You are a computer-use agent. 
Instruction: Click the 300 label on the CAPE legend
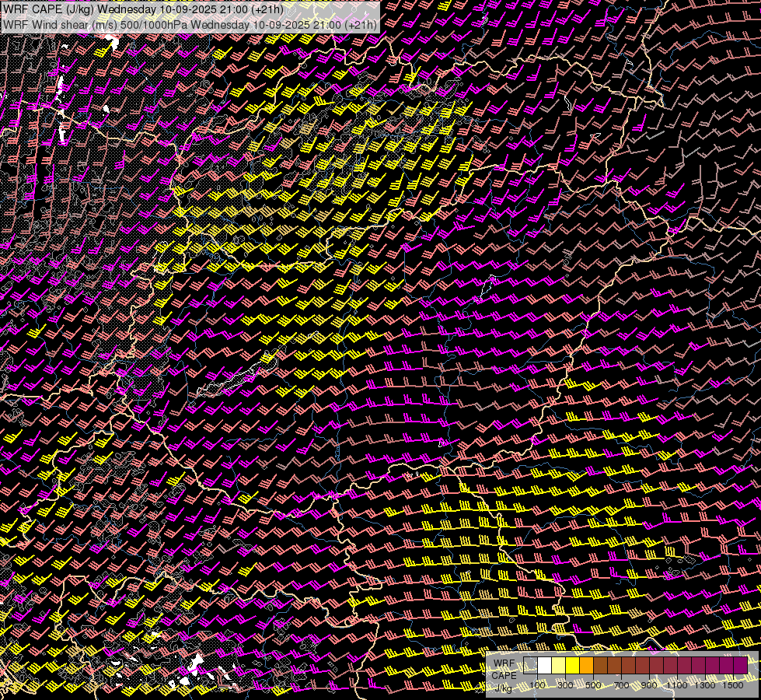(565, 685)
